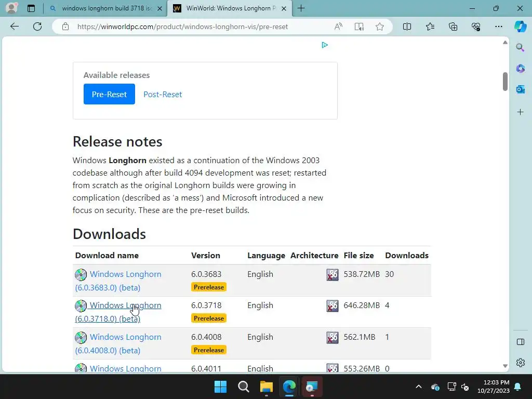The width and height of the screenshot is (532, 399).
Task: Click Architecture column header
Action: coord(314,256)
